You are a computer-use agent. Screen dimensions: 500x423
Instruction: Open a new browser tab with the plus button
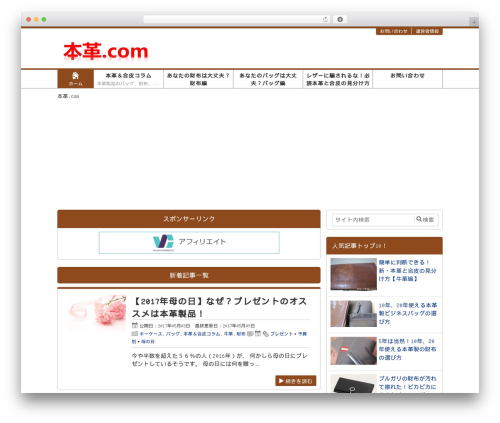coord(474,22)
